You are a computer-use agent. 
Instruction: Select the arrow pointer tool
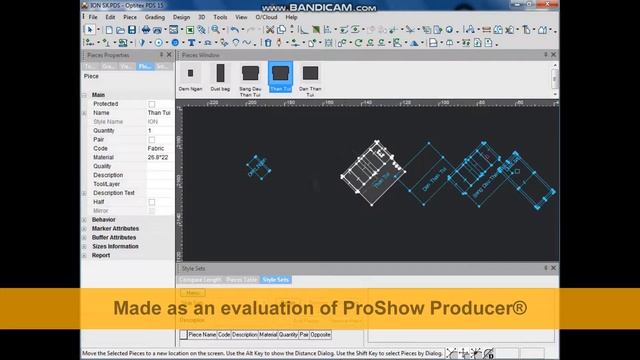click(90, 29)
